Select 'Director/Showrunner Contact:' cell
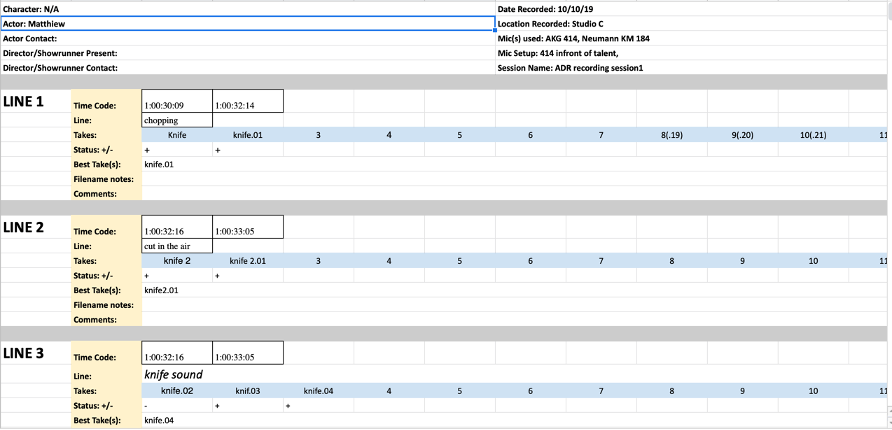The image size is (892, 430). (x=247, y=68)
